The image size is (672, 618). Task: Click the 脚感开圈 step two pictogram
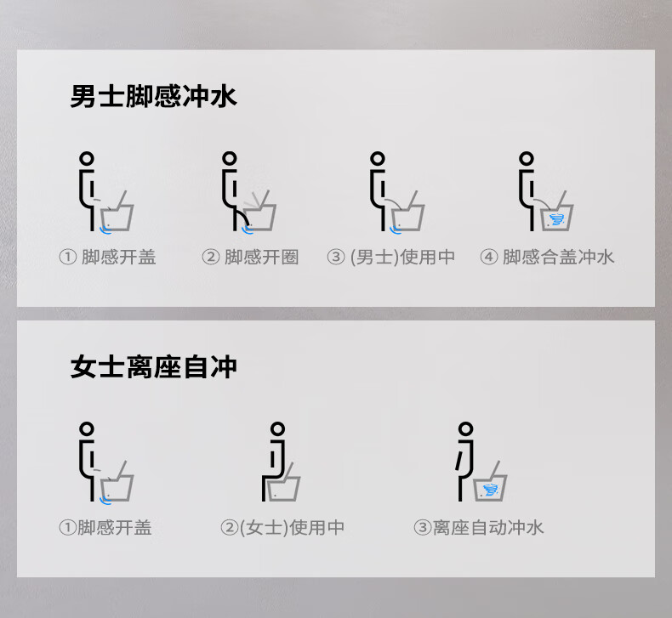[x=249, y=192]
